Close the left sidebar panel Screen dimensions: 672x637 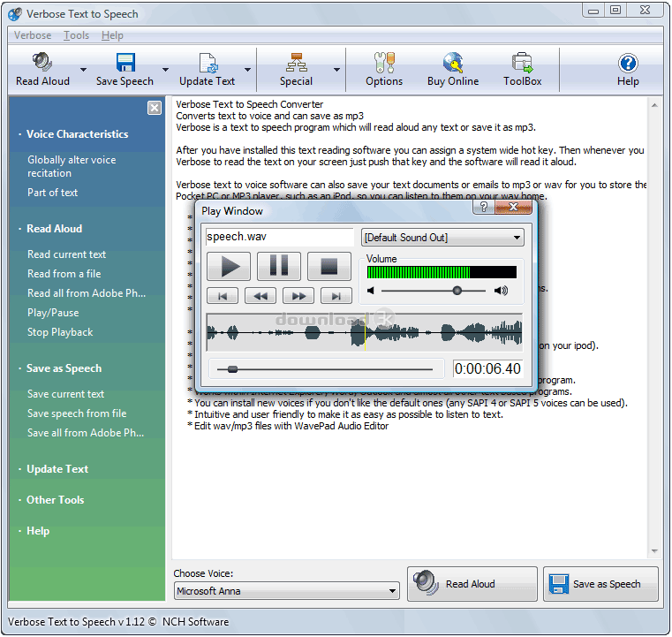click(155, 108)
